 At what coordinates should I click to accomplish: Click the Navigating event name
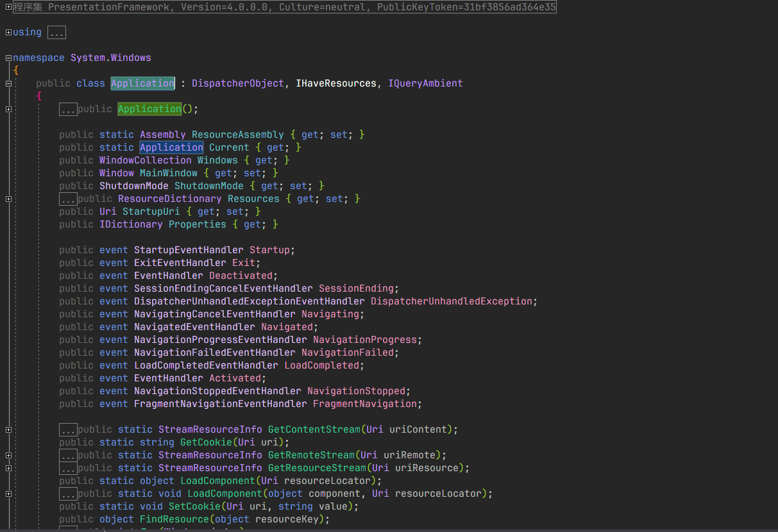click(330, 314)
